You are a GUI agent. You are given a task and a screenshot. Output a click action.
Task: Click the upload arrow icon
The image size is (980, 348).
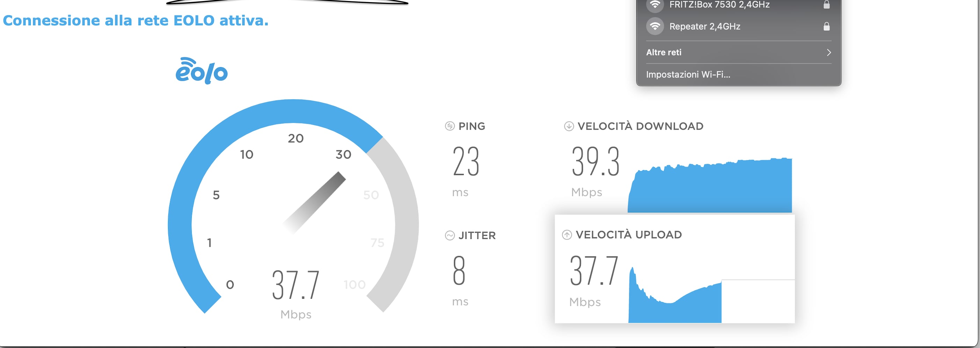567,235
